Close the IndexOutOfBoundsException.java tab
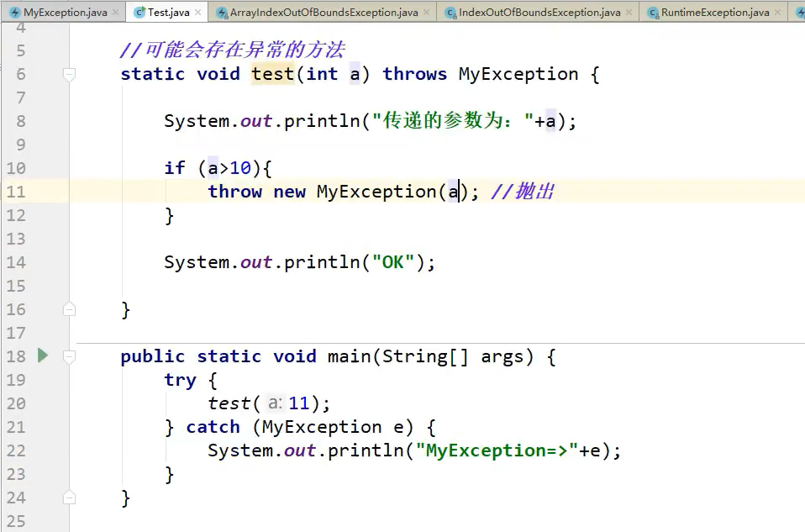Viewport: 805px width, 532px height. pyautogui.click(x=629, y=13)
